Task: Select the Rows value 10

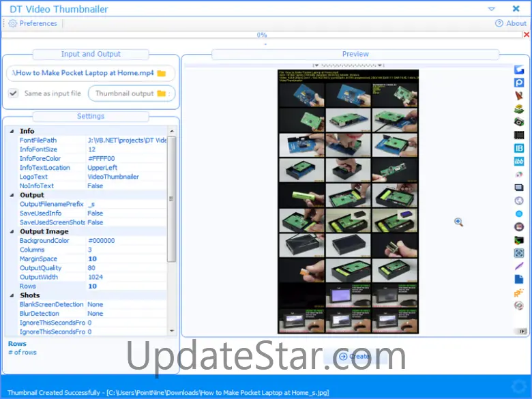Action: [x=127, y=286]
